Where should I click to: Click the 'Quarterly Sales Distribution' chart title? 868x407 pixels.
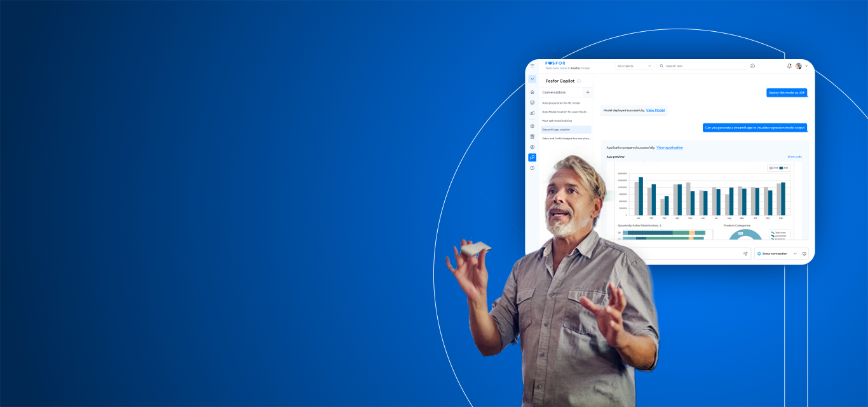[x=639, y=225]
